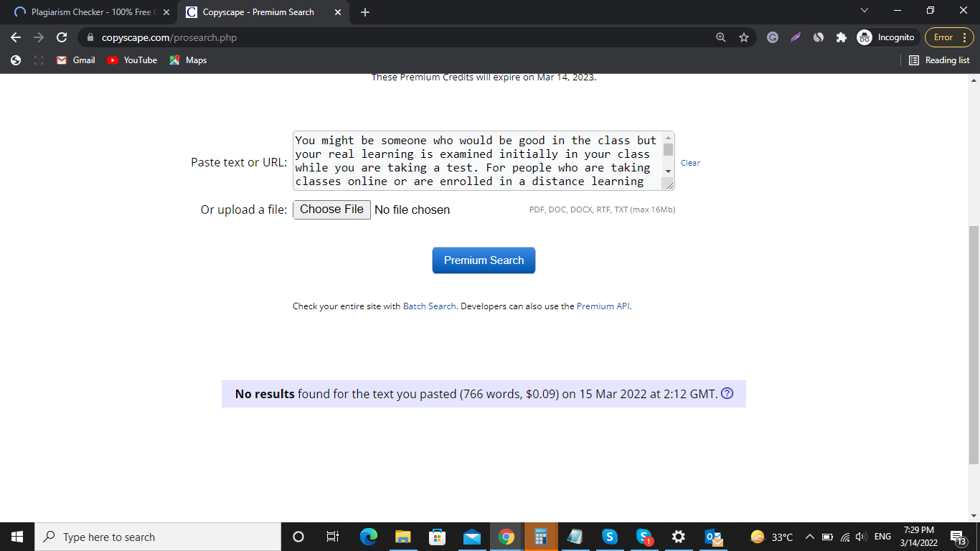Open the zoom magnifier in address bar

(721, 37)
